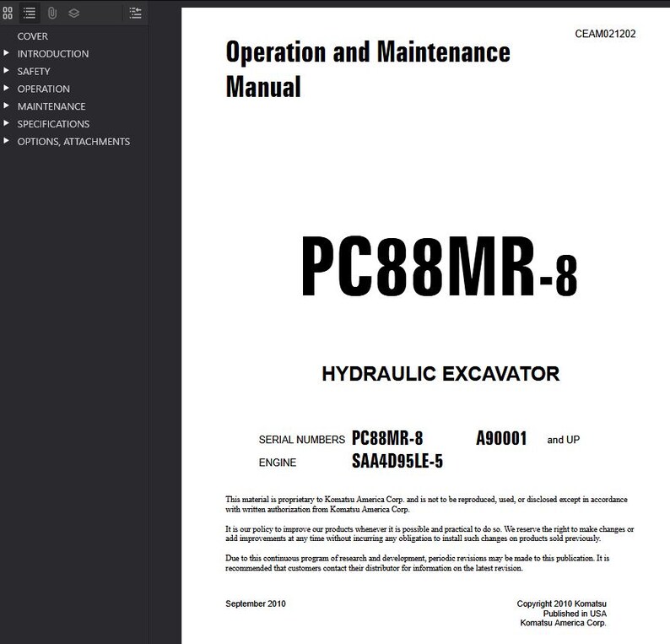This screenshot has width=670, height=644.
Task: Select the SPECIFICATIONS bookmark
Action: (x=53, y=124)
